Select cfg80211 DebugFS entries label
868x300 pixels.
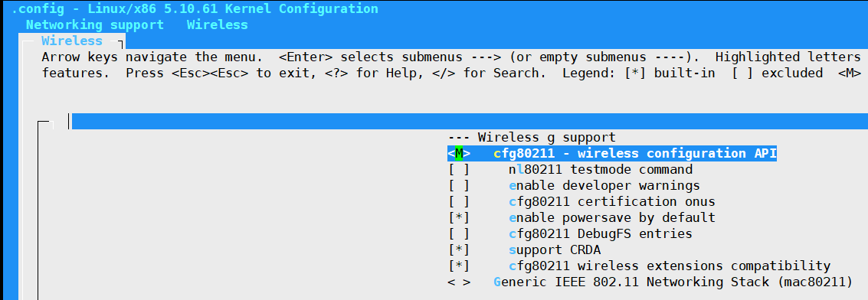tap(600, 233)
